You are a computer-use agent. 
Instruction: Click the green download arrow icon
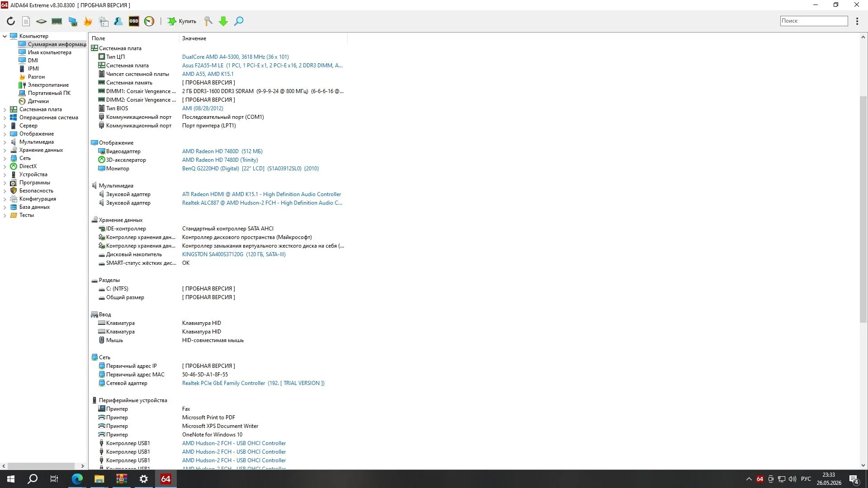point(223,21)
